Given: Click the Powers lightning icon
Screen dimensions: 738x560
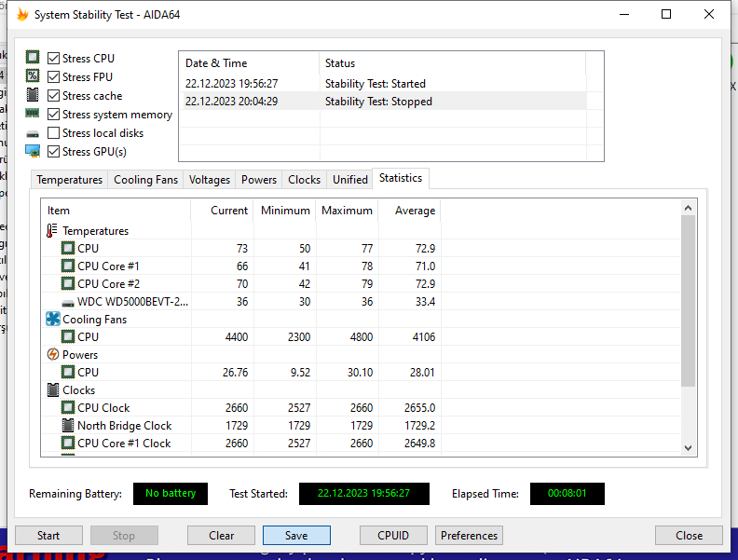Looking at the screenshot, I should coord(53,354).
